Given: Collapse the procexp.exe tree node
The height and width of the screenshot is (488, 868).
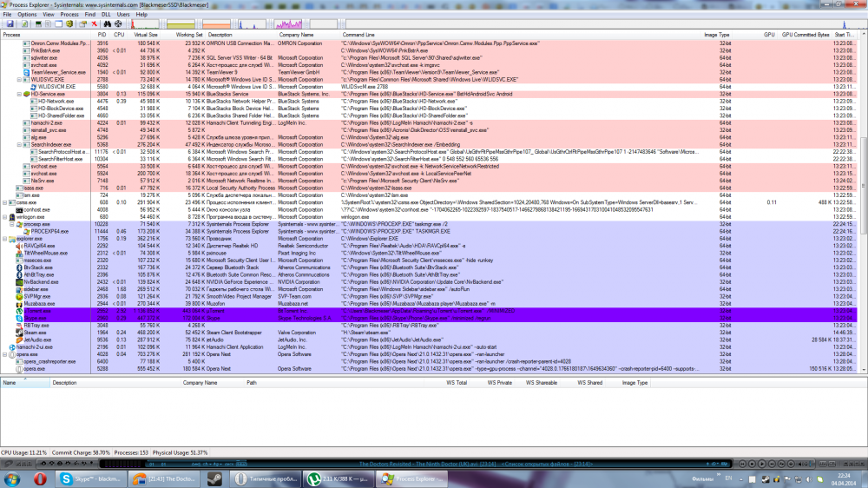Looking at the screenshot, I should point(11,224).
